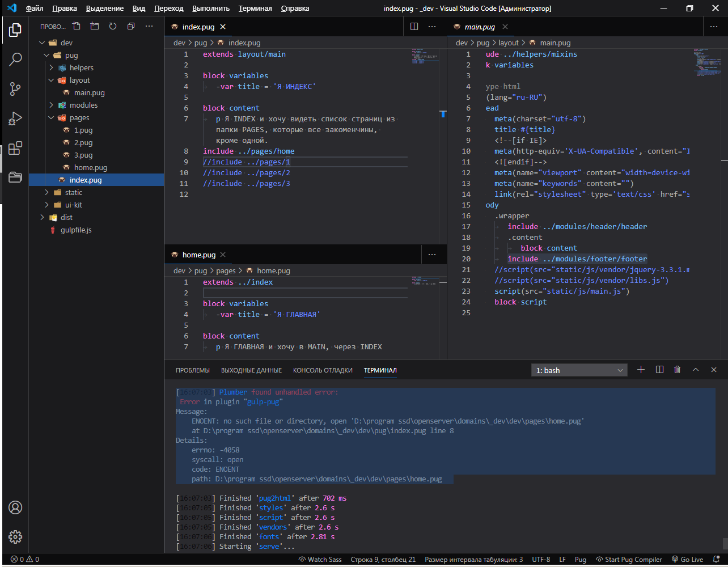
Task: Open more actions for index.pug editor group
Action: [432, 27]
